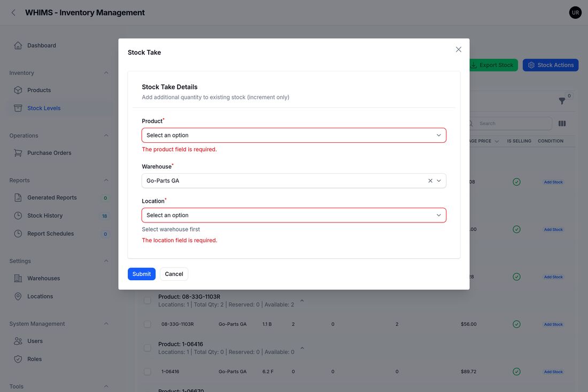The image size is (588, 392).
Task: Open Generated Reports menu item
Action: point(52,198)
